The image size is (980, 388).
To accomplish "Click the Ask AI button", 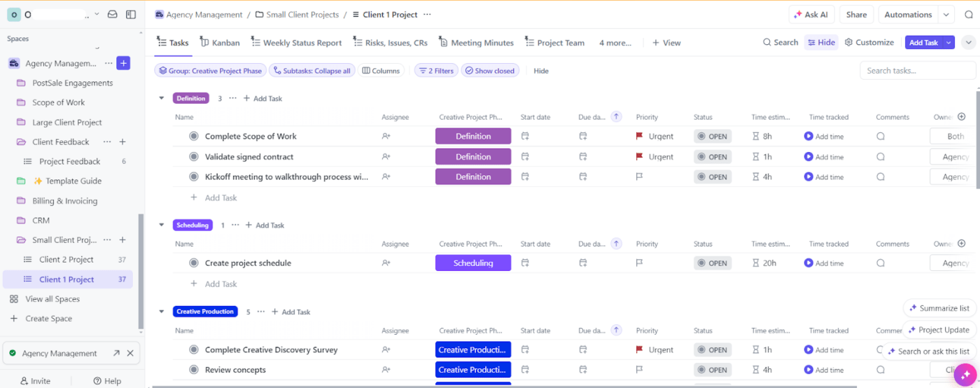I will 810,15.
